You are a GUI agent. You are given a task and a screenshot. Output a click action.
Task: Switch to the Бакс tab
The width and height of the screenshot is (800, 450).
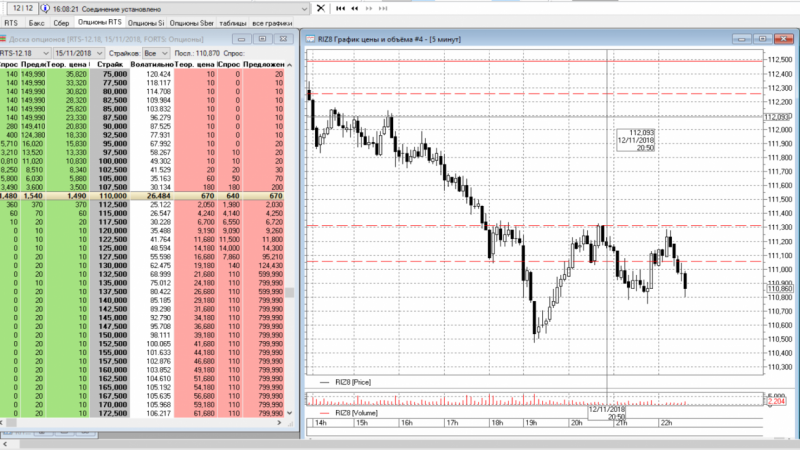(x=36, y=23)
